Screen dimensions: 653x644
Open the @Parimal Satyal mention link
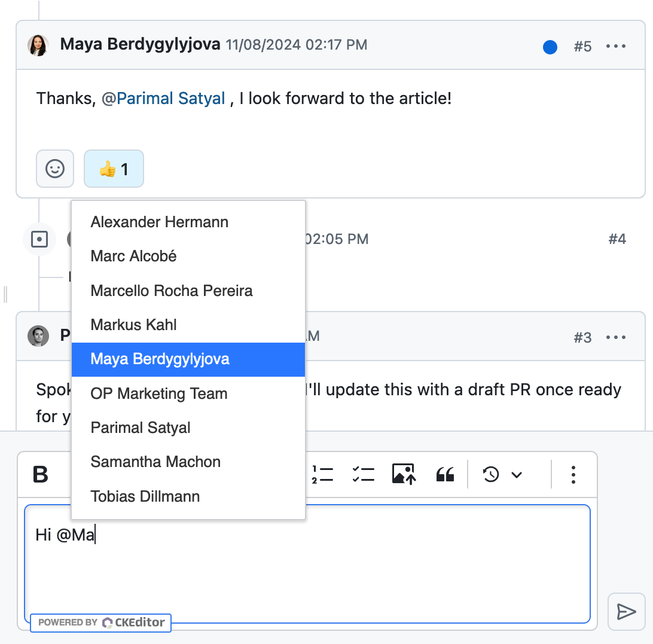click(163, 99)
